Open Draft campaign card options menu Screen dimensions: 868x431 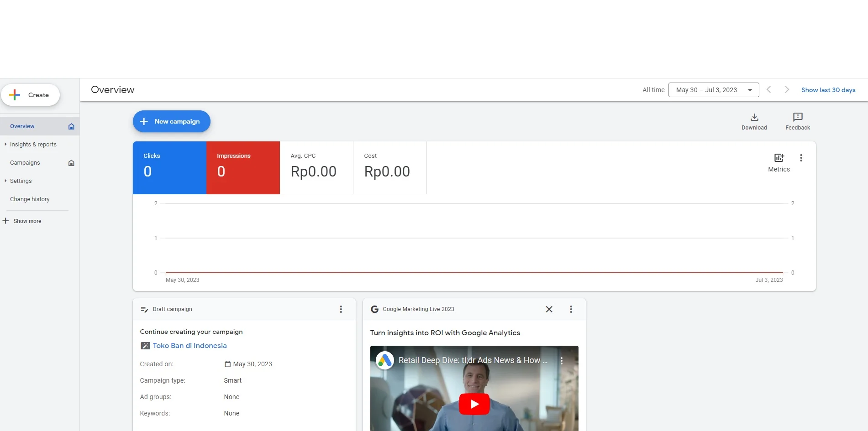click(x=341, y=309)
